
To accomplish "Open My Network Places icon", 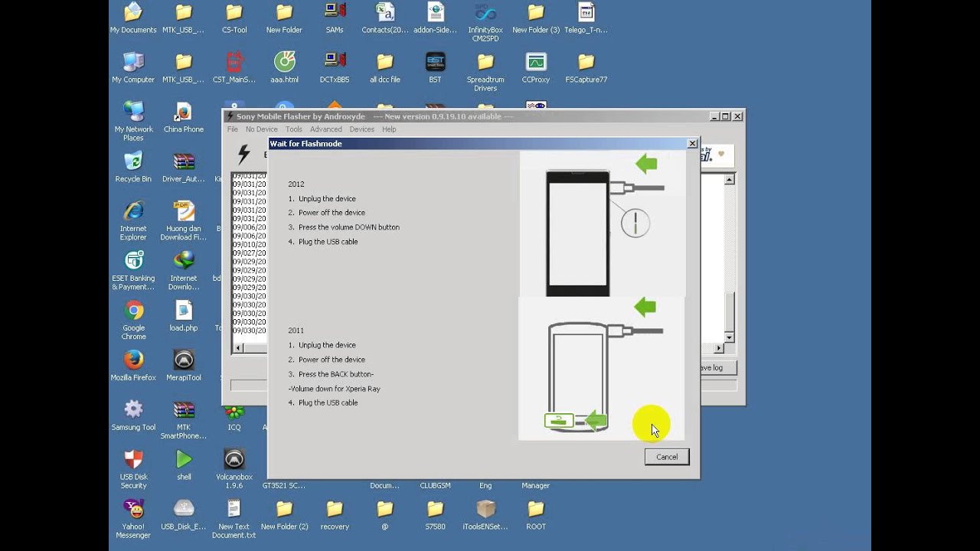I will coord(133,122).
